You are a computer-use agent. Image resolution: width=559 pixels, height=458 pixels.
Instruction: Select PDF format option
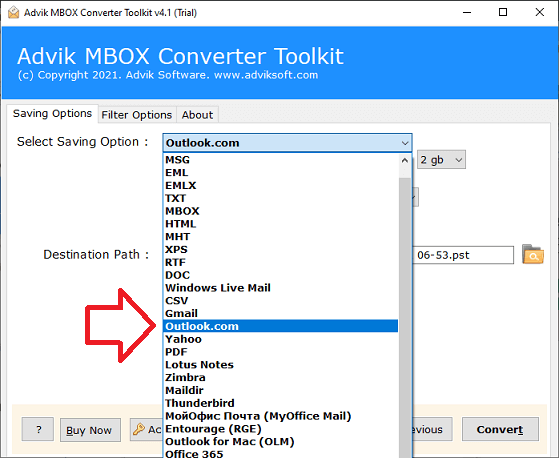[x=281, y=352]
